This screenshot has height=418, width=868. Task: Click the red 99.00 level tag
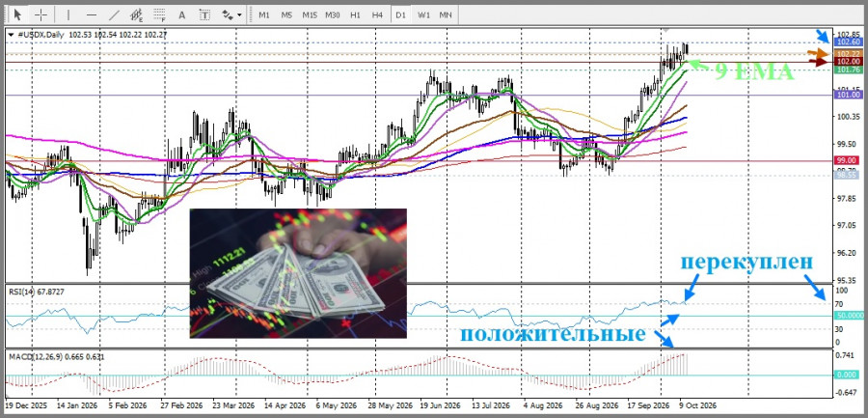click(849, 160)
